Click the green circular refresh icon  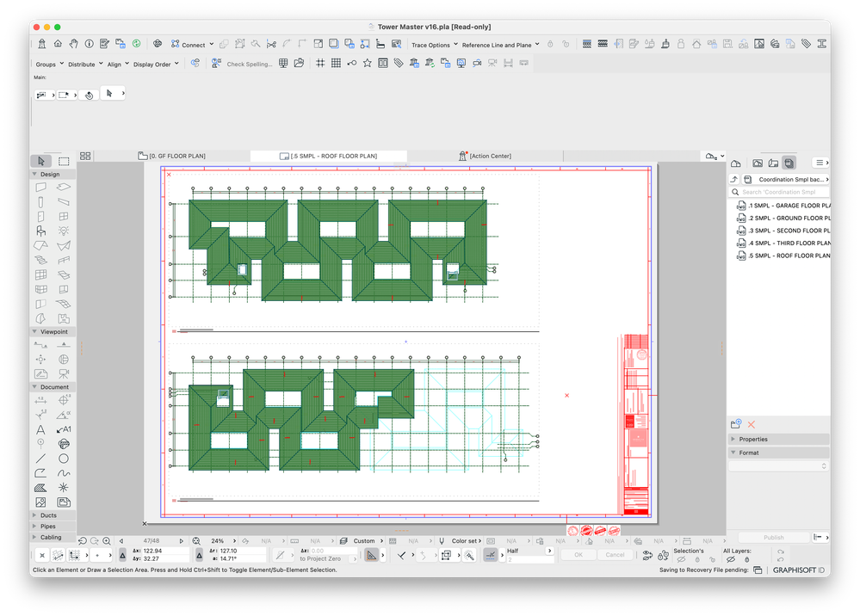click(x=137, y=44)
